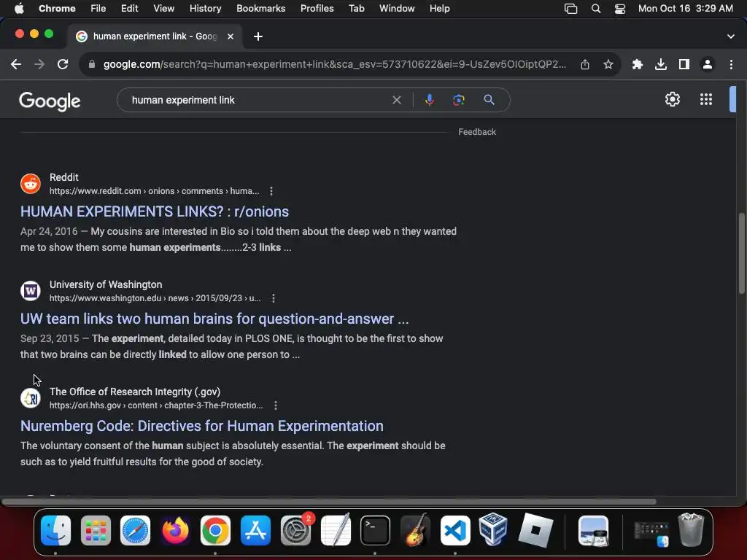Screen dimensions: 747x560
Task: Go to Google home via logo
Action: 50,101
